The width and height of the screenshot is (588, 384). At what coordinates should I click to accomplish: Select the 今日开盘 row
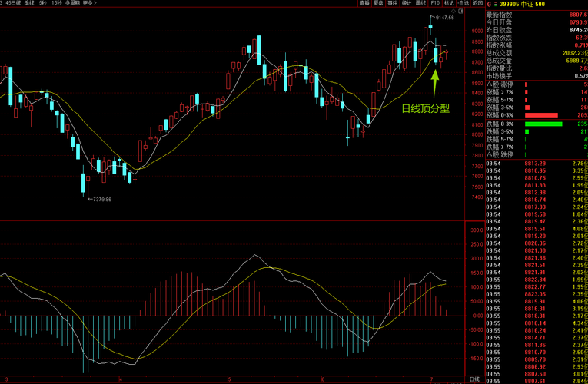[x=537, y=22]
